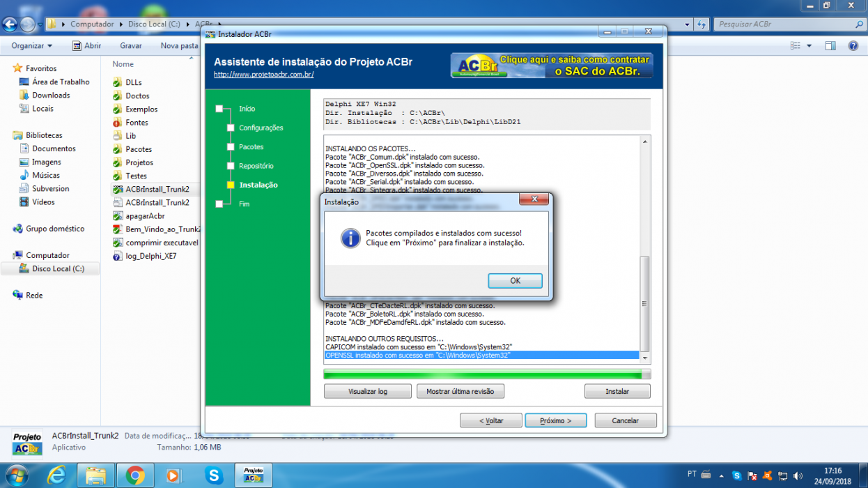The height and width of the screenshot is (488, 868).
Task: Click the Explorer help icon
Action: [x=853, y=46]
